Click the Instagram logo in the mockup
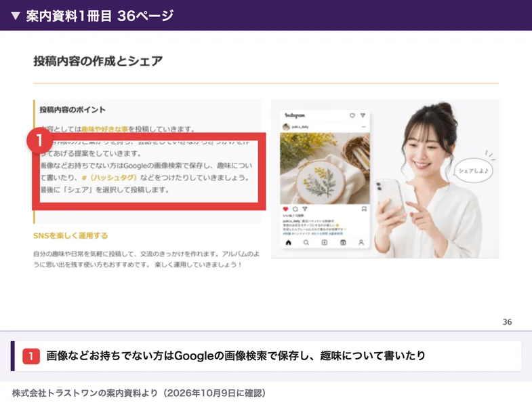The width and height of the screenshot is (532, 407). click(295, 115)
